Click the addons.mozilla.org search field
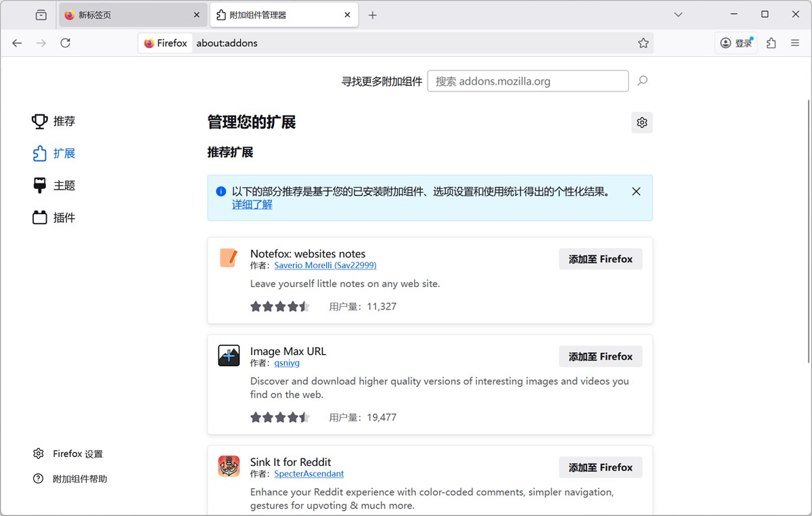812x516 pixels. [528, 81]
